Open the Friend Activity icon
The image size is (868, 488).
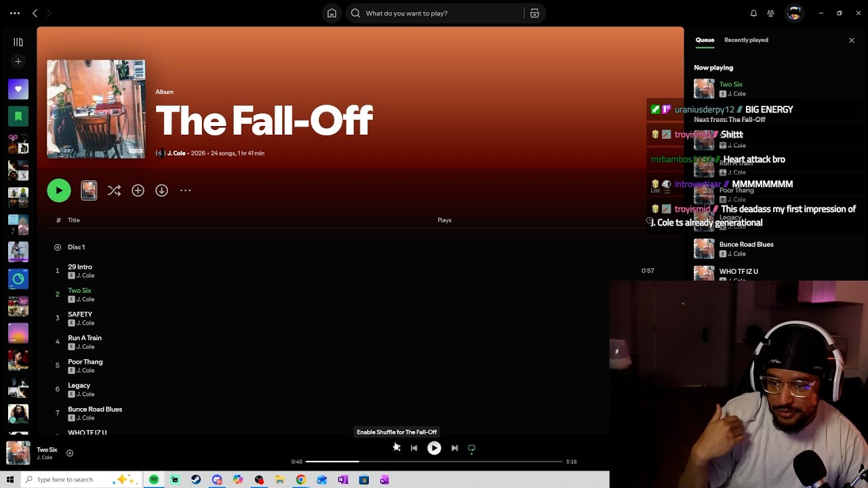771,13
